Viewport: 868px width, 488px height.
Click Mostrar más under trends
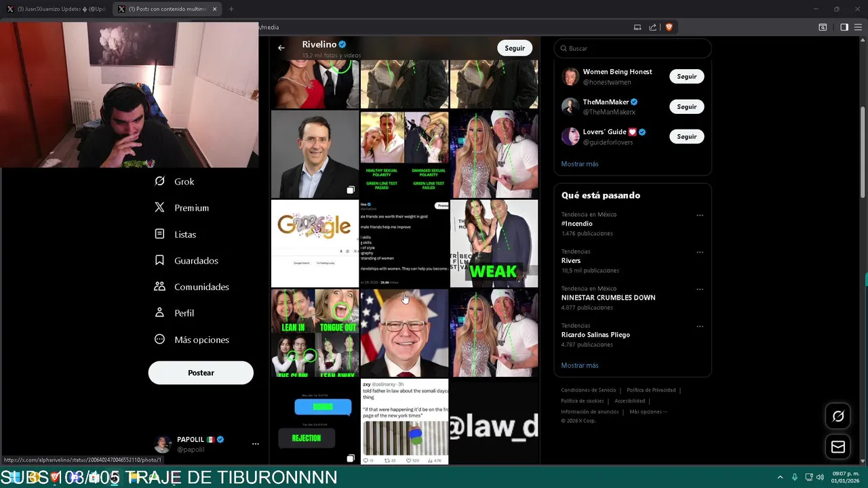click(580, 365)
